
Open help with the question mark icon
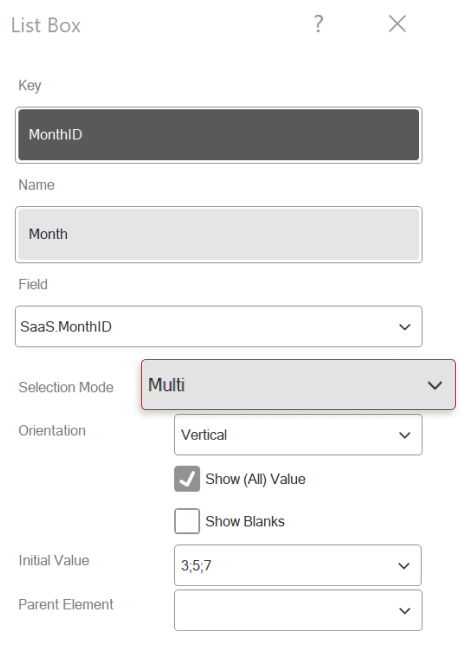(x=318, y=24)
